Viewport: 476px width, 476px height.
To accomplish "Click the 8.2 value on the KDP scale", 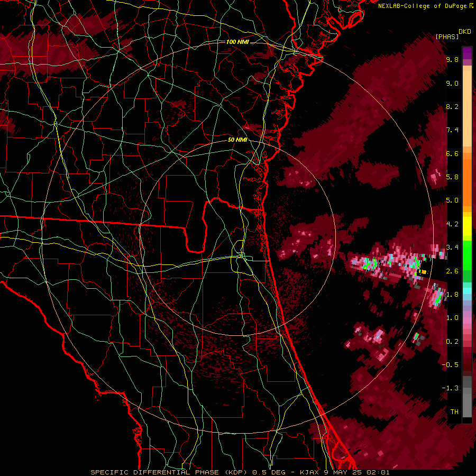I will pyautogui.click(x=452, y=106).
